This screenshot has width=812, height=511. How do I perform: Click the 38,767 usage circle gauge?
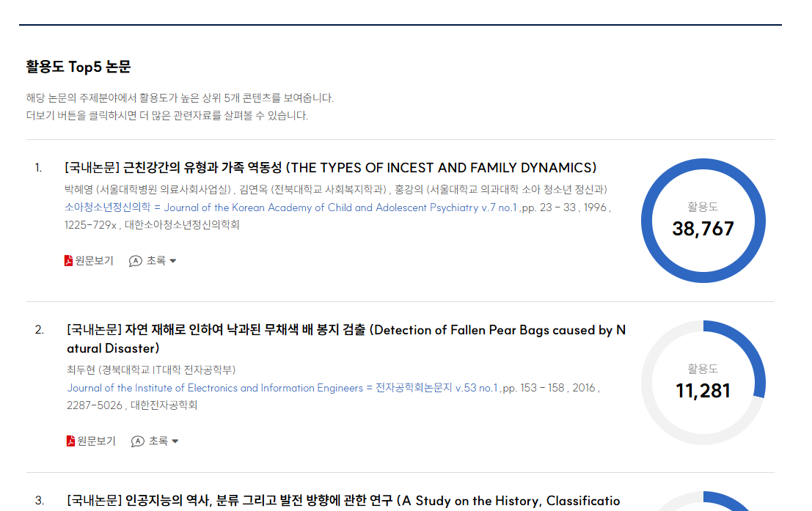point(703,221)
